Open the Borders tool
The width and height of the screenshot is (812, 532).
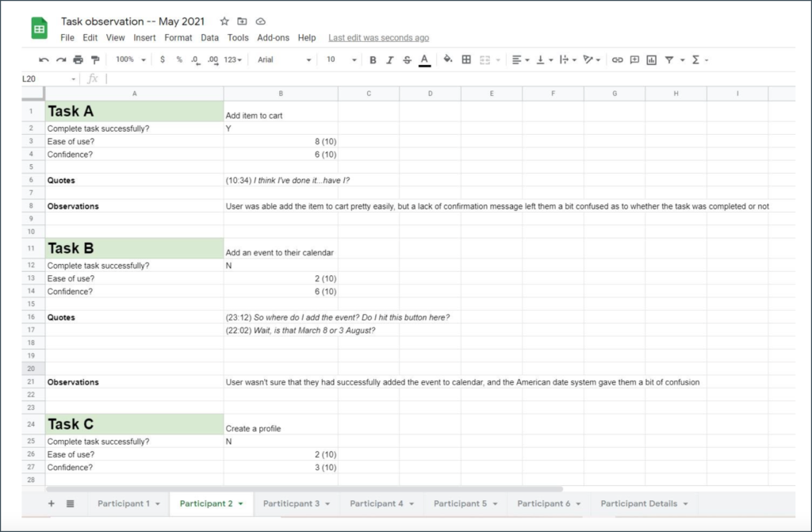pyautogui.click(x=466, y=59)
